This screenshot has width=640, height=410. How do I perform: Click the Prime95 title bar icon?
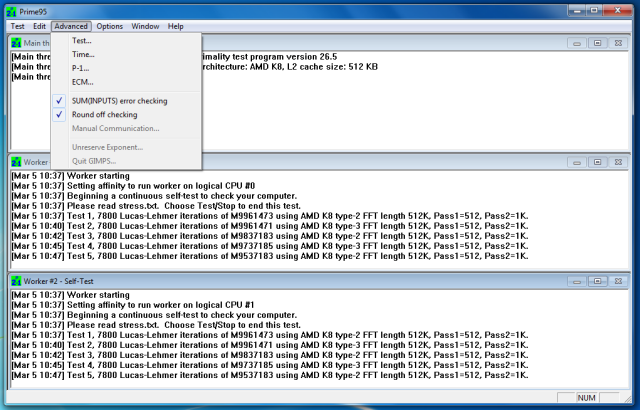pos(11,12)
